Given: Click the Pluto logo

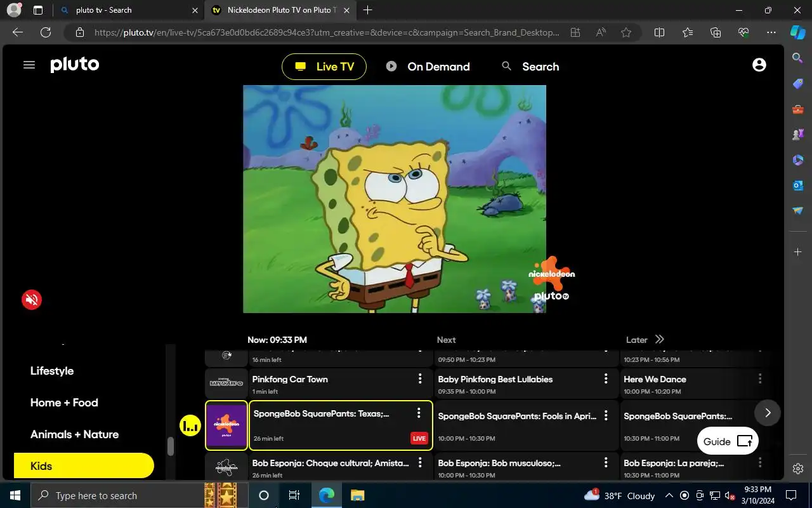Looking at the screenshot, I should (x=75, y=65).
